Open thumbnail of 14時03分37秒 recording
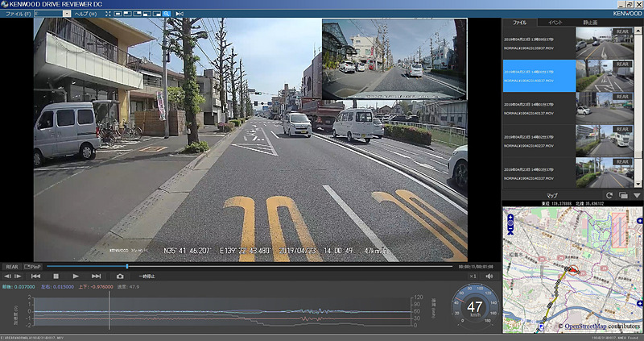This screenshot has width=644, height=341. [x=605, y=173]
